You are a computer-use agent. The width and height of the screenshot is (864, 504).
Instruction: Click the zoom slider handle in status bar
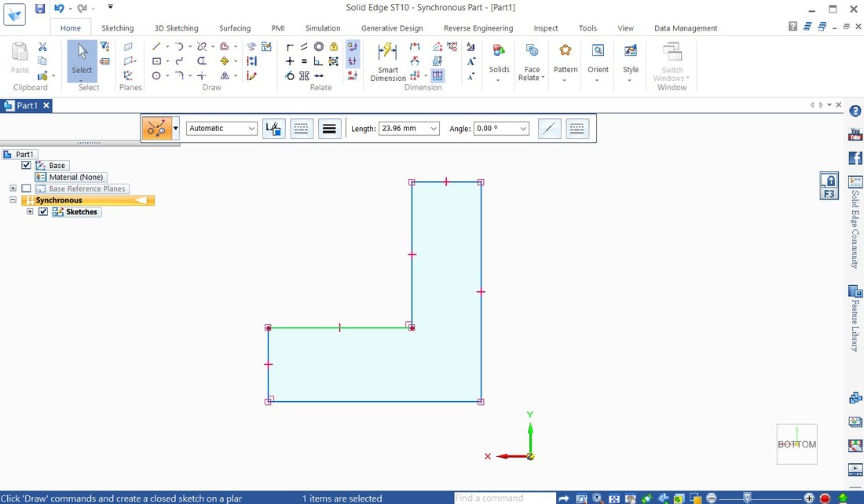[x=747, y=498]
